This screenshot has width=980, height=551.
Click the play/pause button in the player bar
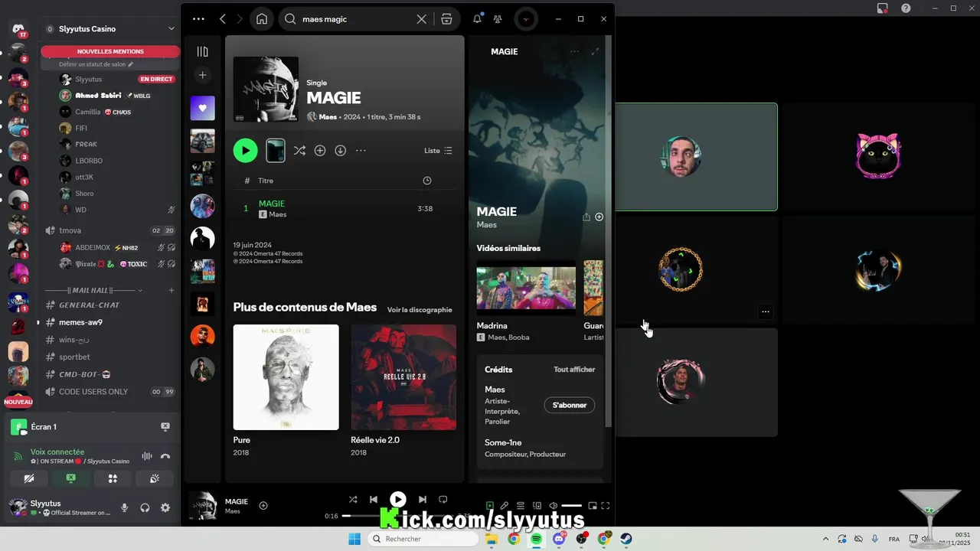pos(398,500)
